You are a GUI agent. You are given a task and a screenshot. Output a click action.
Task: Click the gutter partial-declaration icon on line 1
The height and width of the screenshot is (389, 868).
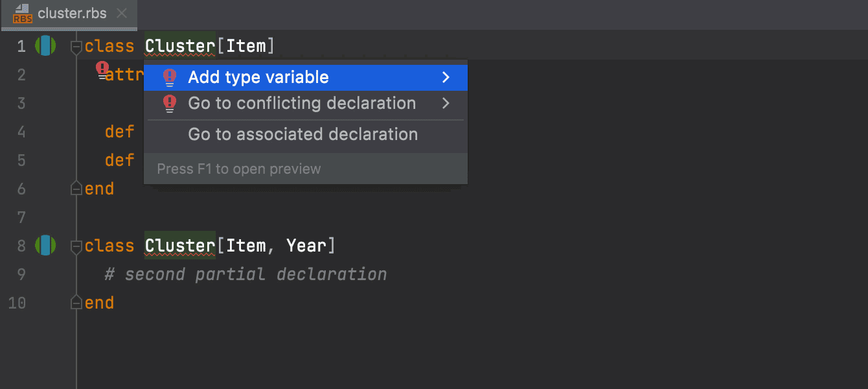(x=45, y=46)
